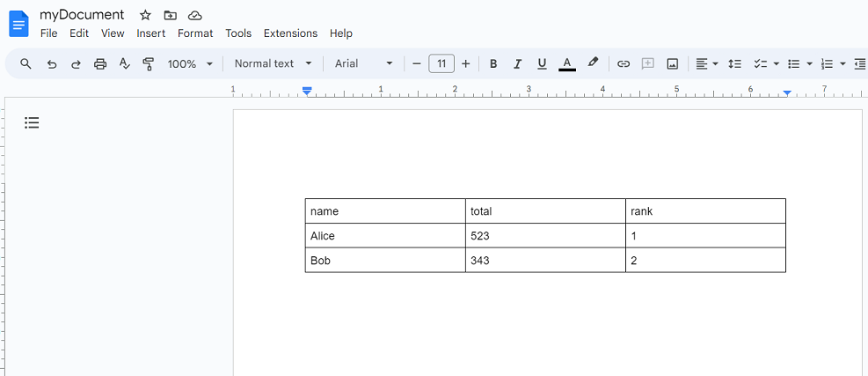Open the Extensions menu
Image resolution: width=868 pixels, height=376 pixels.
point(290,33)
